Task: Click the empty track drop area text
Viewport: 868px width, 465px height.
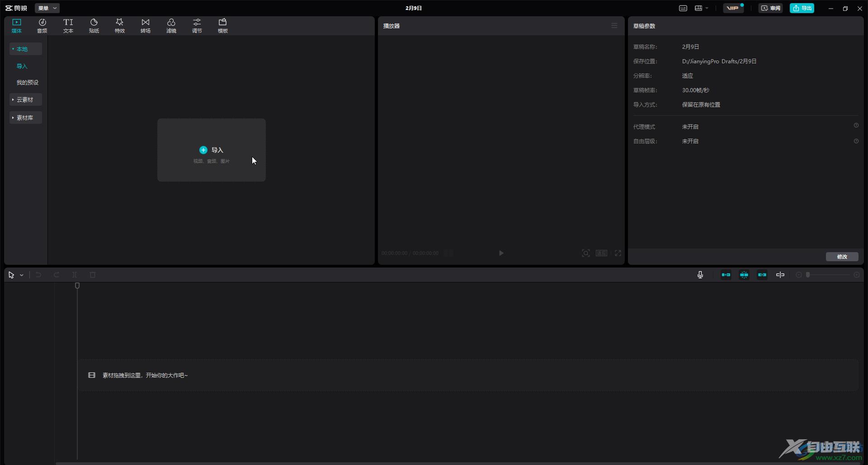Action: point(145,375)
